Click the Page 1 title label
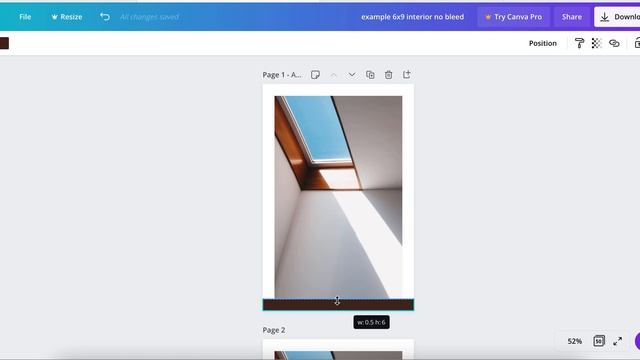The height and width of the screenshot is (360, 640). (282, 75)
